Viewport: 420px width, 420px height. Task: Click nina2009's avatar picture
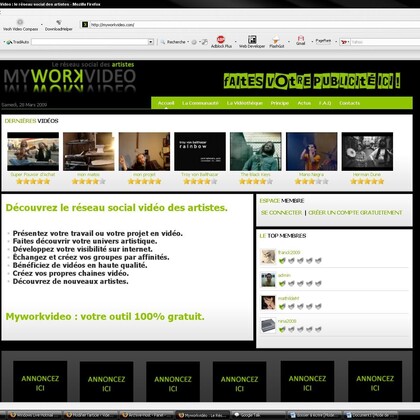(x=268, y=325)
